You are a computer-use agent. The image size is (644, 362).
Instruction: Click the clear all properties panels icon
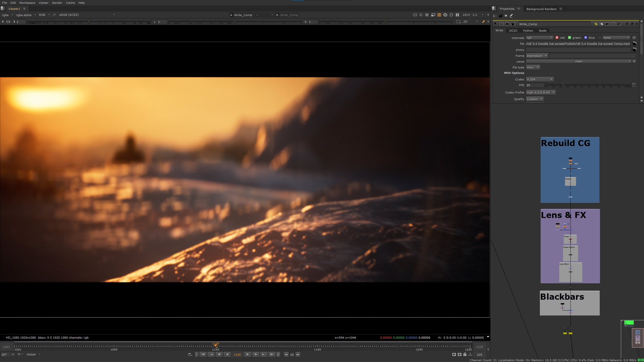pos(506,16)
